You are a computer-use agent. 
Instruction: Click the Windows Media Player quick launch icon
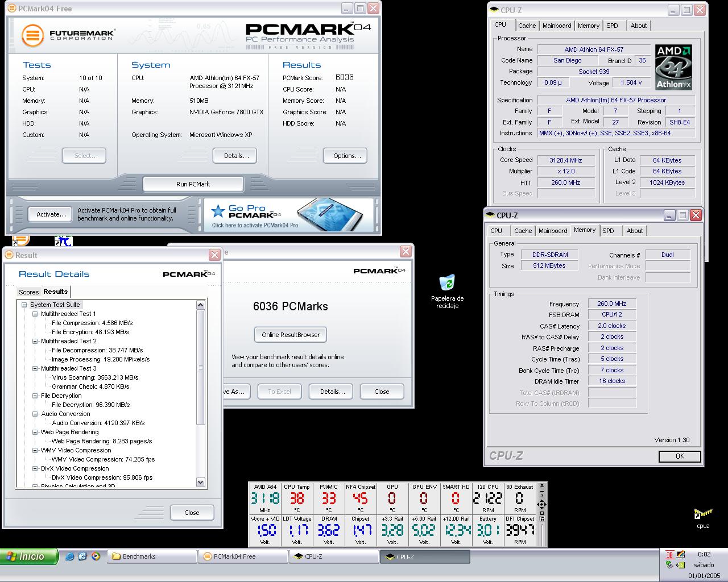point(96,556)
